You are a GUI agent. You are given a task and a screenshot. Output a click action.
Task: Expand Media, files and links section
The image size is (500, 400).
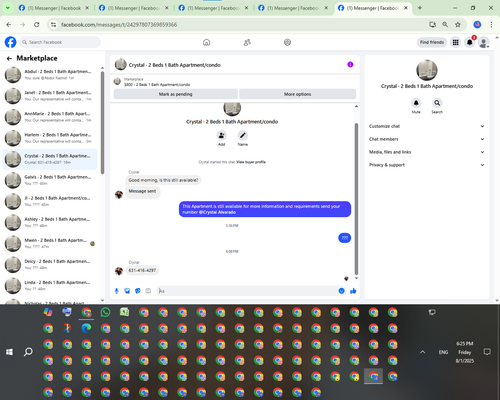426,152
